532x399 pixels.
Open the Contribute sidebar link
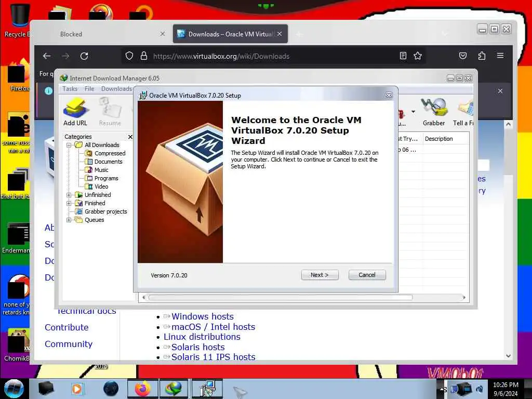pos(66,327)
